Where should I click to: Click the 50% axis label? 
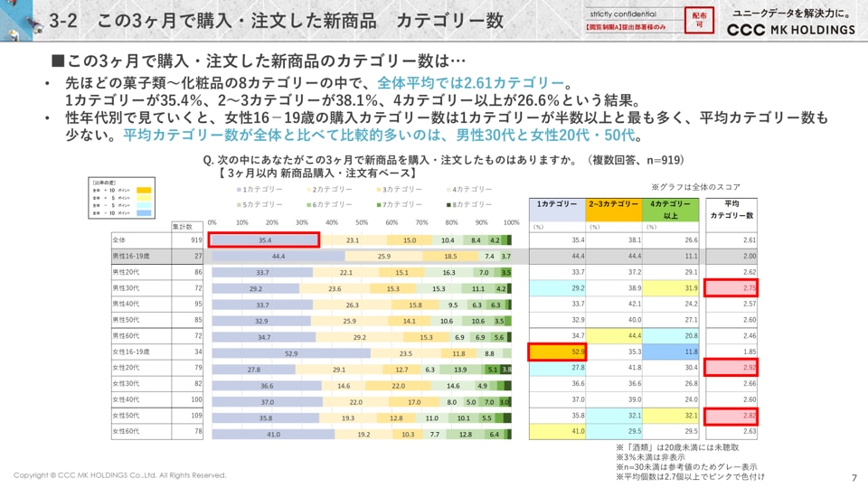click(x=362, y=222)
